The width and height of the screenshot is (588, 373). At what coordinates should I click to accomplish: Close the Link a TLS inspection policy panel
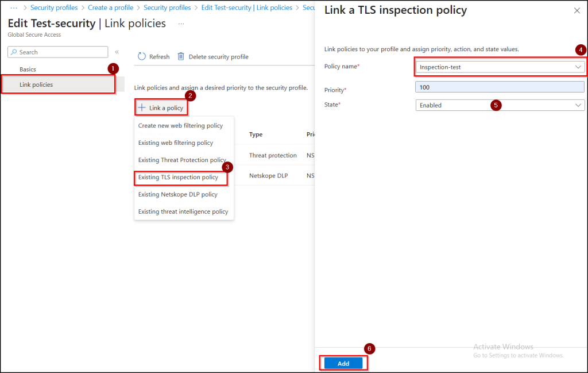pos(577,10)
